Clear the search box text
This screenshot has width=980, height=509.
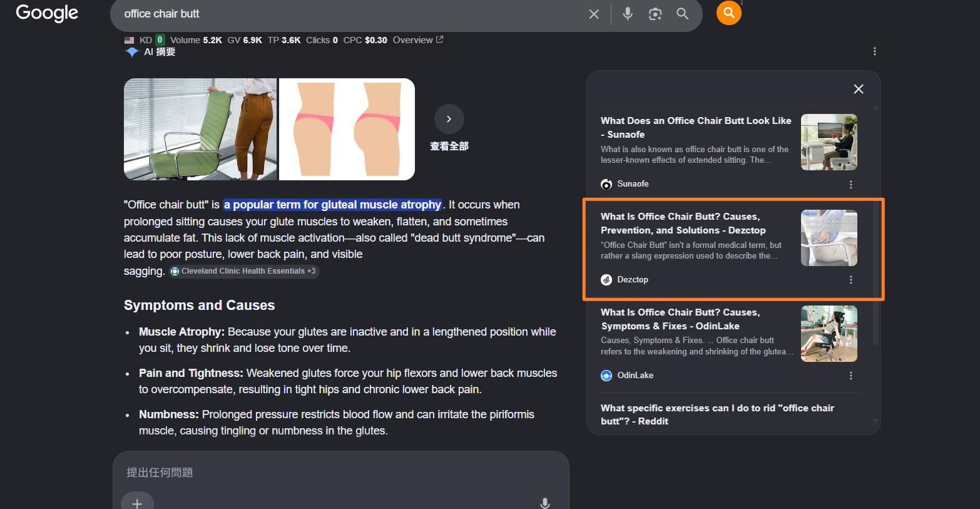tap(594, 14)
